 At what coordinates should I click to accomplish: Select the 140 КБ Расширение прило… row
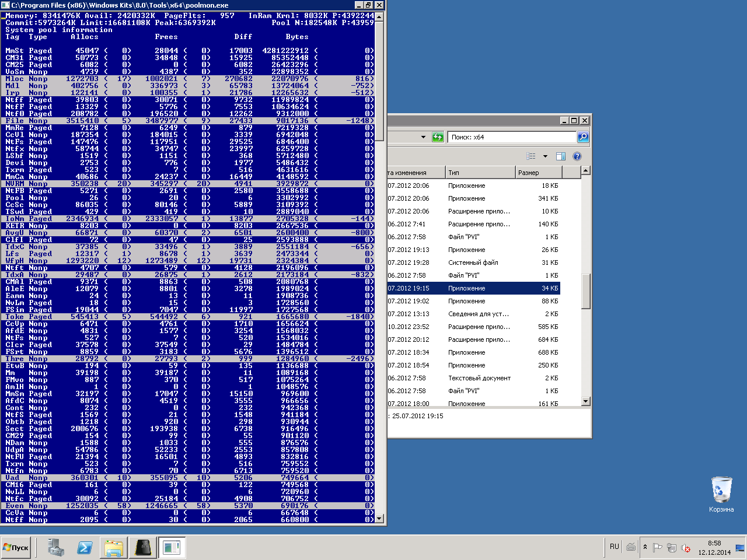pyautogui.click(x=474, y=224)
